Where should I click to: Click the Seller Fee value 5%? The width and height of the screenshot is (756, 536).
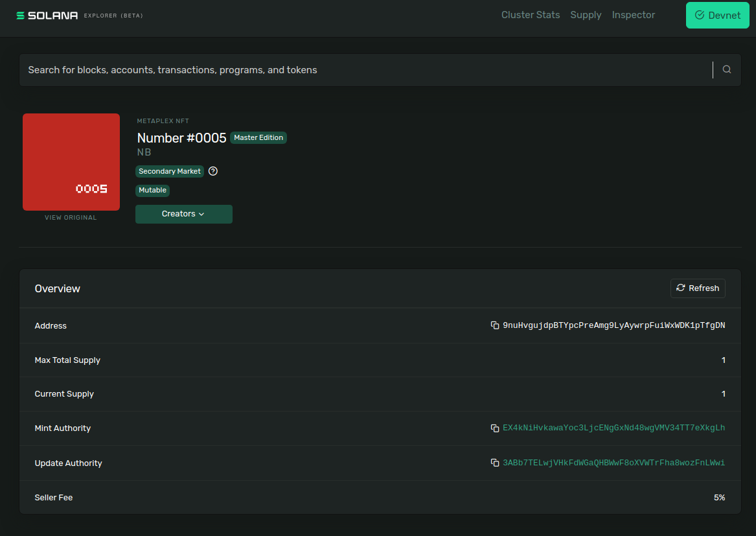tap(719, 497)
